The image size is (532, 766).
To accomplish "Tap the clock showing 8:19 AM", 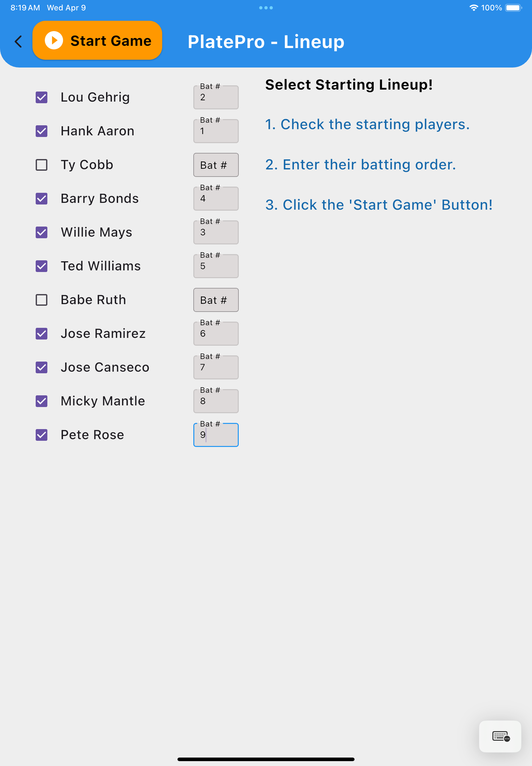I will 25,7.
